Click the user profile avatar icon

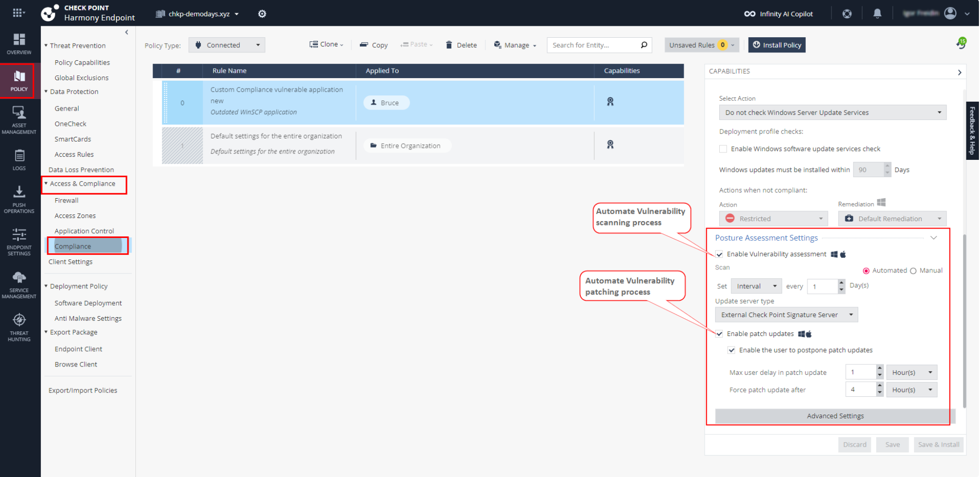950,13
